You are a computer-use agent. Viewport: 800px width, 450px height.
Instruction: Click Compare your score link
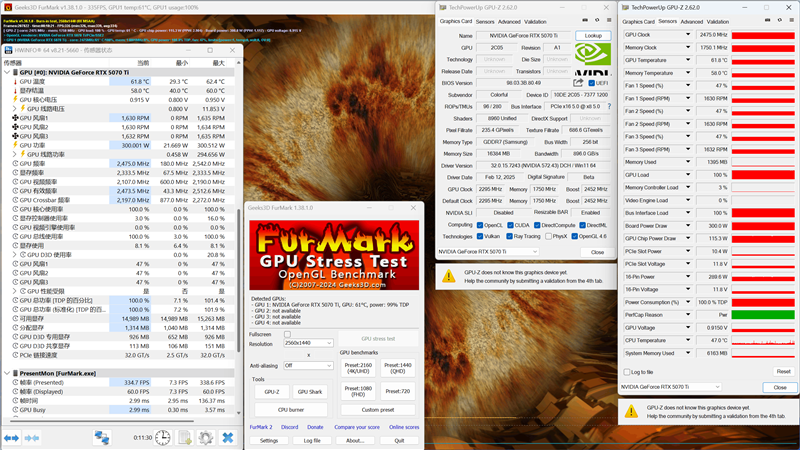[x=357, y=427]
